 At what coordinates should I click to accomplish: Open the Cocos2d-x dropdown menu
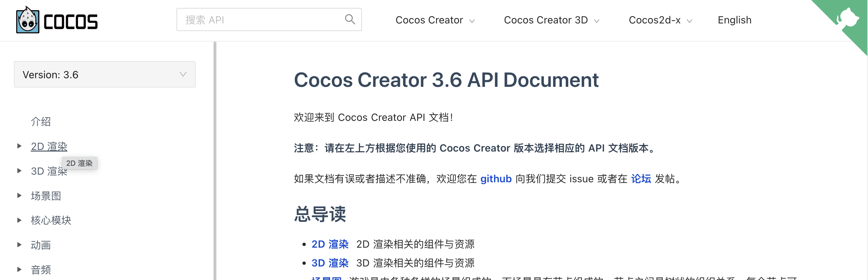(x=660, y=20)
